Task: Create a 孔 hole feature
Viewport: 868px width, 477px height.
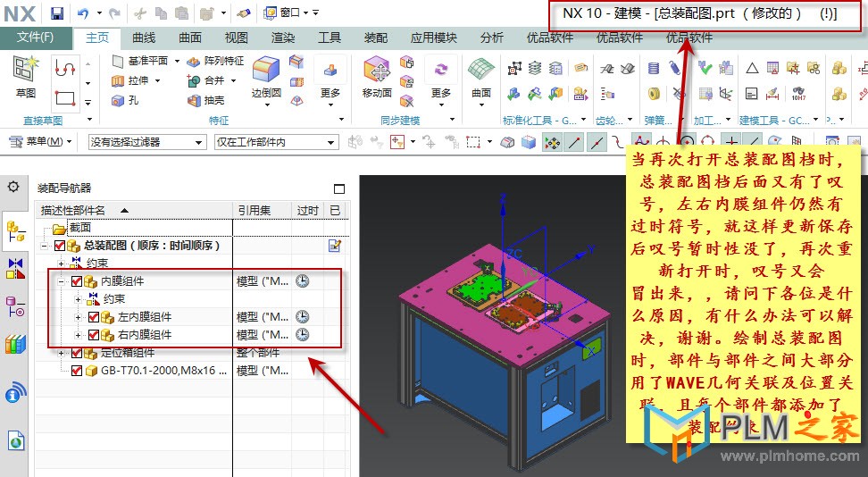Action: pyautogui.click(x=125, y=100)
